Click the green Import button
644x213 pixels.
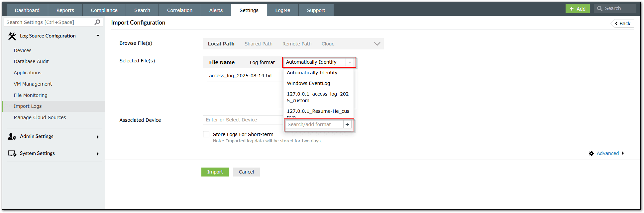point(215,172)
